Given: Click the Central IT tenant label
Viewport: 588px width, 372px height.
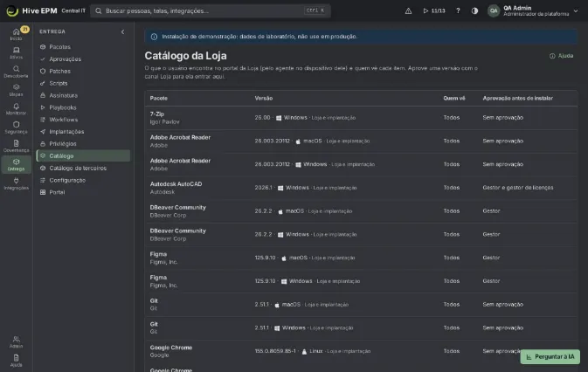Looking at the screenshot, I should tap(73, 10).
